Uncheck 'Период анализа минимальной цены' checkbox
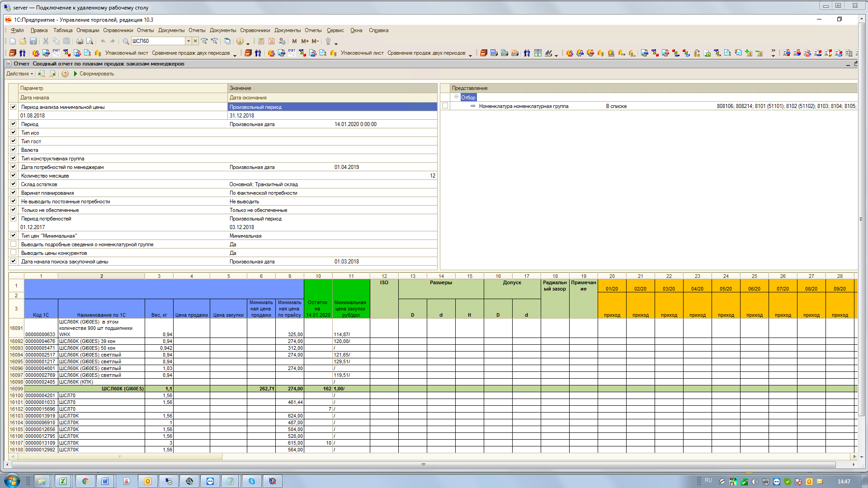The height and width of the screenshot is (488, 868). (x=14, y=107)
